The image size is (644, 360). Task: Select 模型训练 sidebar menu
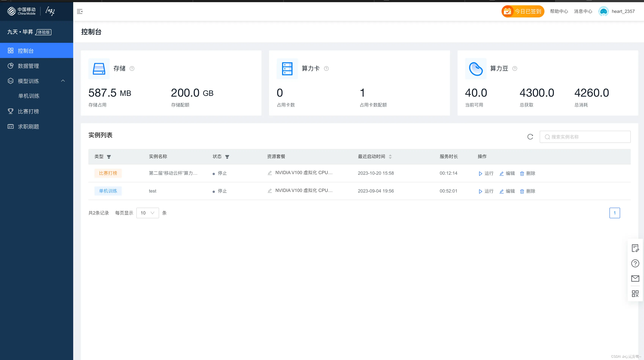click(36, 81)
